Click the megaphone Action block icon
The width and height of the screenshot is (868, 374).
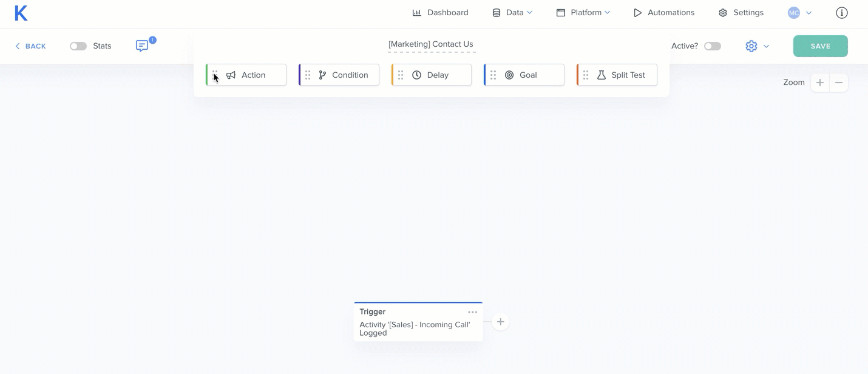point(231,75)
